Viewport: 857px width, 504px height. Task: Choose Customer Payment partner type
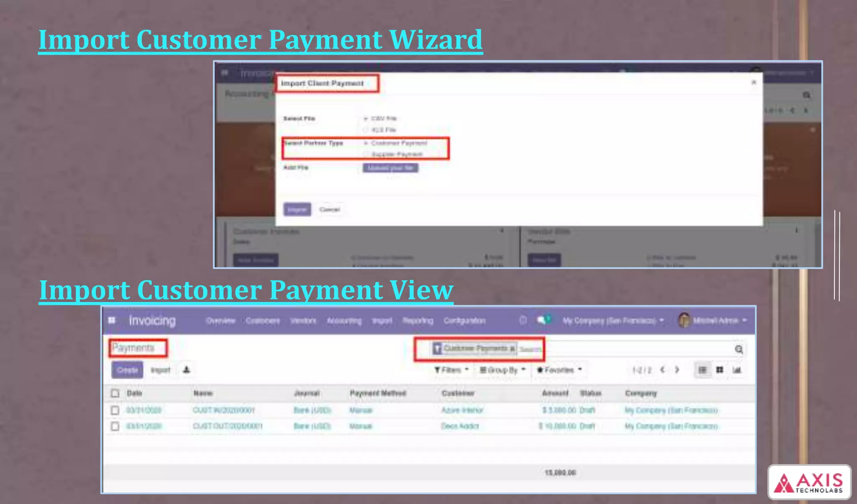366,143
